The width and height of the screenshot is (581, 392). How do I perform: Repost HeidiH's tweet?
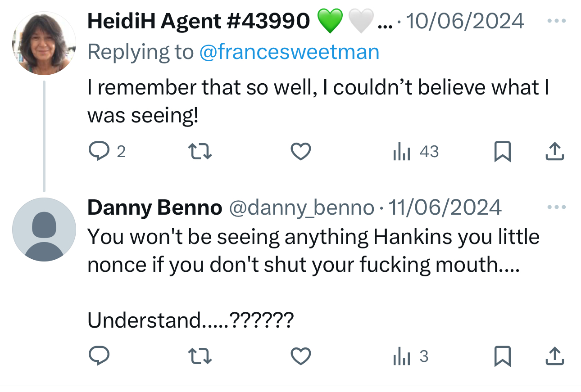(x=200, y=152)
